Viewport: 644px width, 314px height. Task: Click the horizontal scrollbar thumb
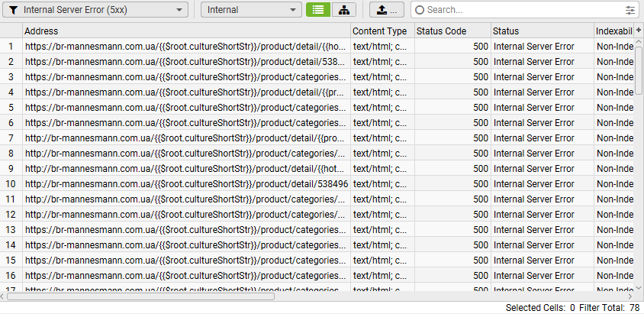(x=141, y=296)
